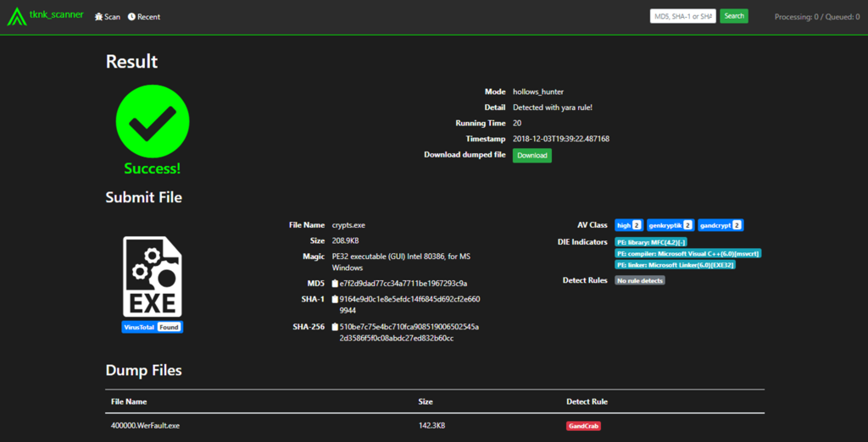Click the 'gandcrypt' AV class badge
This screenshot has width=868, height=442.
tap(721, 225)
